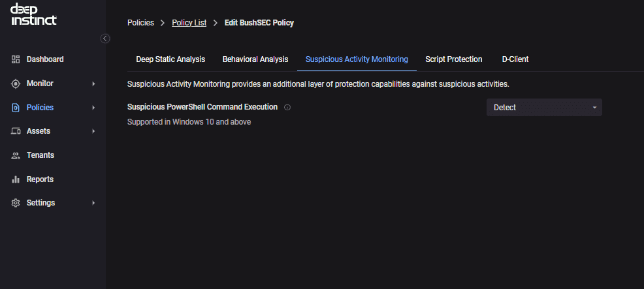Open the Detect dropdown
The image size is (644, 289).
pyautogui.click(x=544, y=108)
